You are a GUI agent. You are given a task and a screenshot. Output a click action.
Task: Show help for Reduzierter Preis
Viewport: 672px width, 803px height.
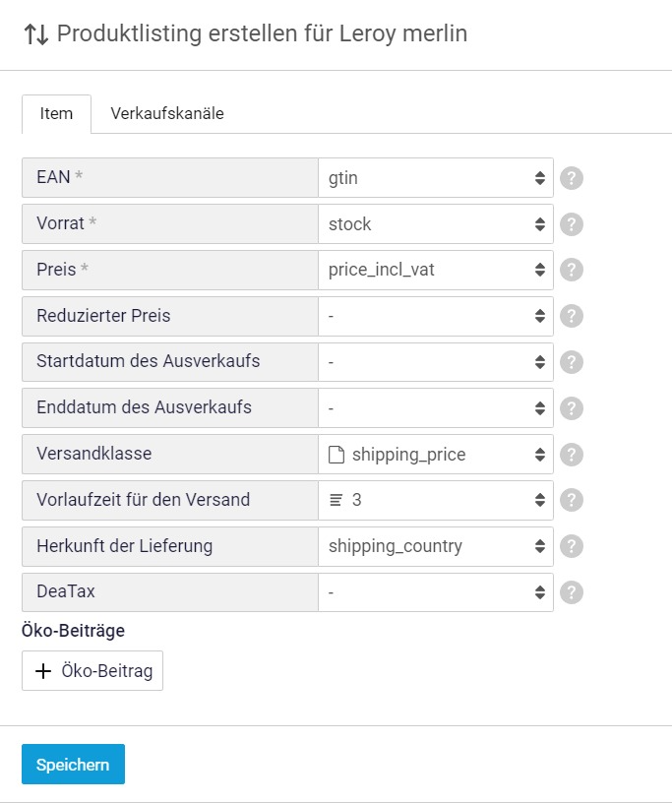point(572,316)
